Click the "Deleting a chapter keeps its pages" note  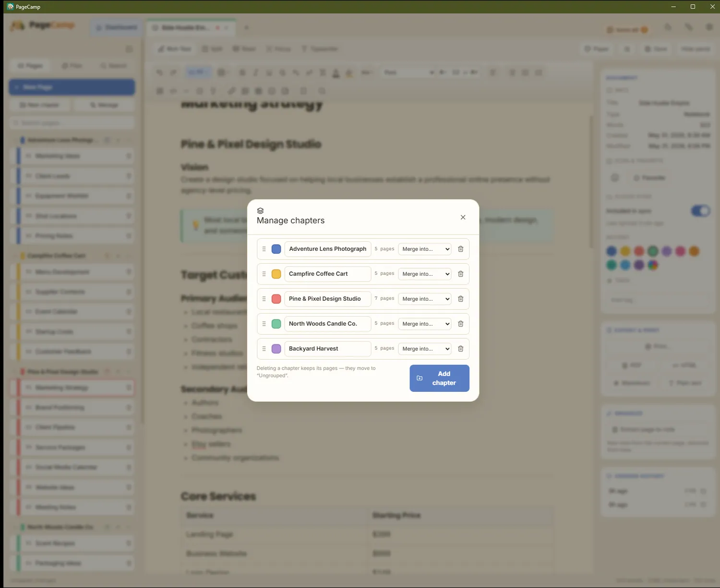click(x=316, y=372)
